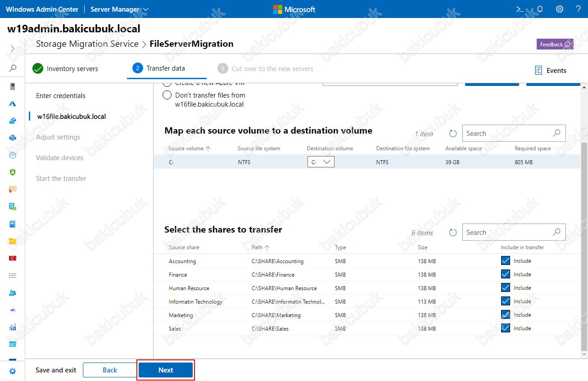588x381 pixels.
Task: Select Don't transfer files from w16file radio
Action: click(167, 95)
